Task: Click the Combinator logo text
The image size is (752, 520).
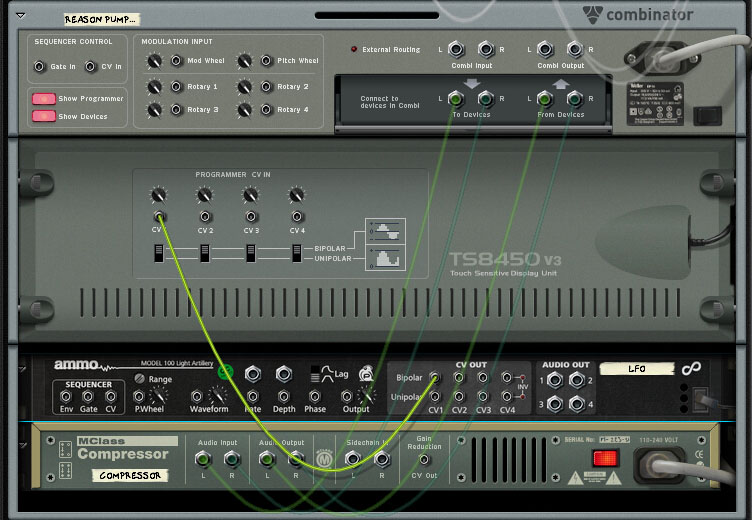Action: click(650, 15)
